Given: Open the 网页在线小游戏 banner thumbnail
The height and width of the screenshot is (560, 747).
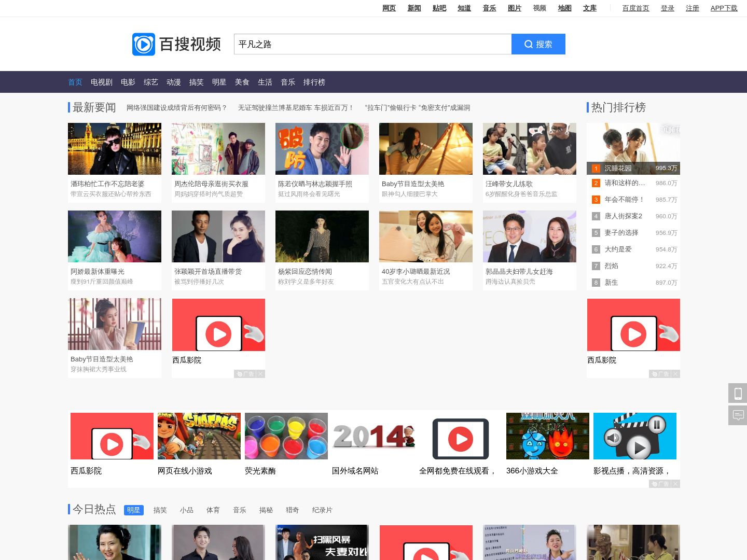Looking at the screenshot, I should [x=199, y=436].
